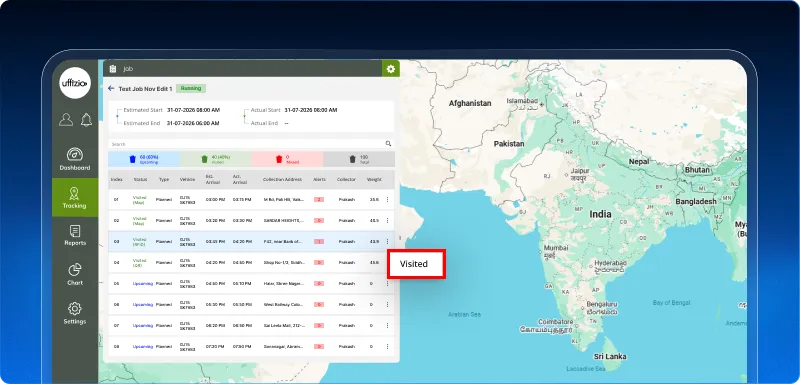Screen dimensions: 800x384
Task: Open Settings from the sidebar
Action: coord(75,313)
